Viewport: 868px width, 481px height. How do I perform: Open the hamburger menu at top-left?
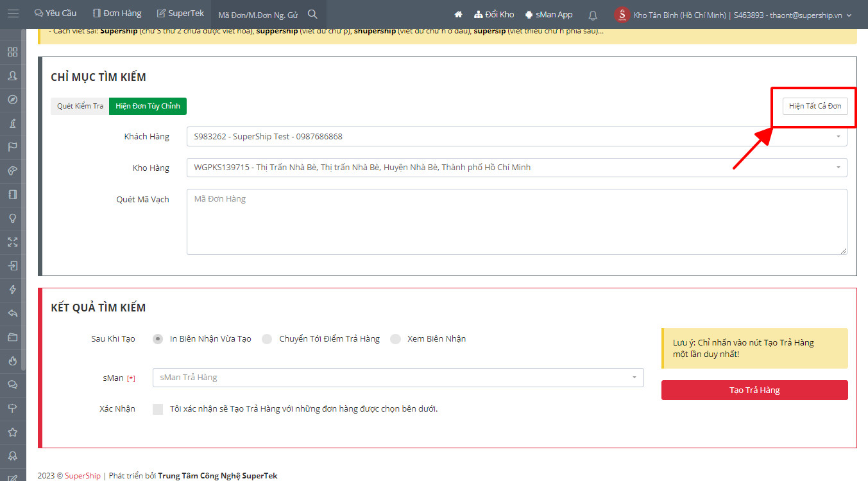13,13
